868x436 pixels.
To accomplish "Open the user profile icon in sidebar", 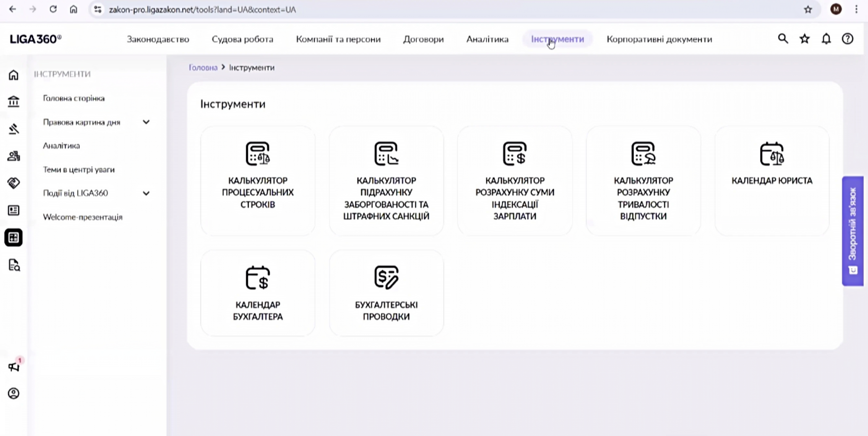I will (x=13, y=393).
